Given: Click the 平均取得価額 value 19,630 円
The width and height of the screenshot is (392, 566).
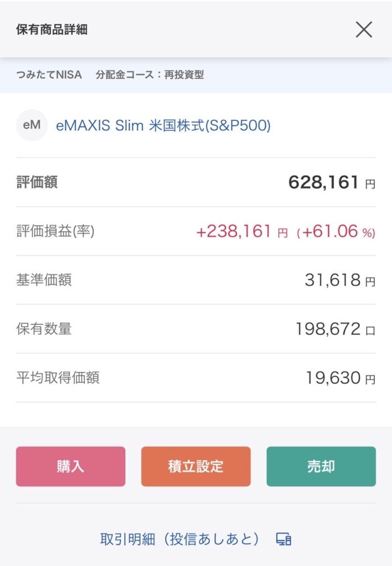Looking at the screenshot, I should (340, 378).
